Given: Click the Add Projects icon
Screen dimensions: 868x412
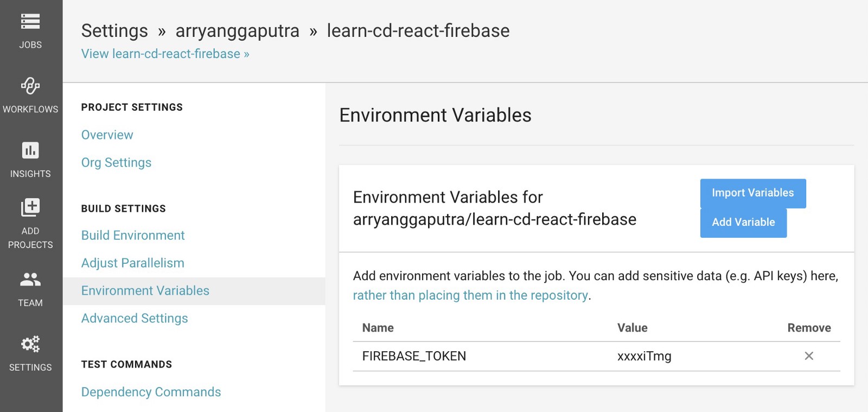Looking at the screenshot, I should point(30,207).
